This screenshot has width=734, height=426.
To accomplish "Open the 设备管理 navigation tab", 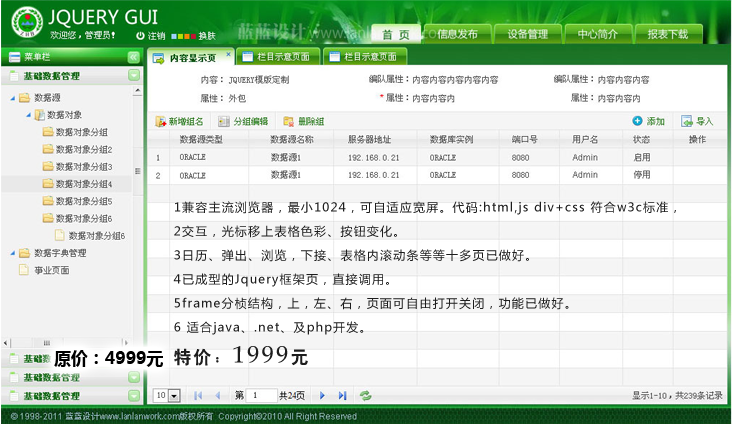I will point(528,34).
